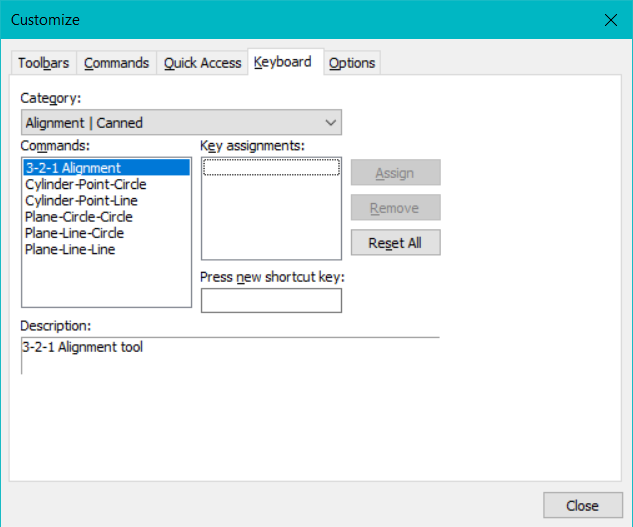Screen dimensions: 633x527
Task: Open the Commands tab
Action: coord(116,63)
